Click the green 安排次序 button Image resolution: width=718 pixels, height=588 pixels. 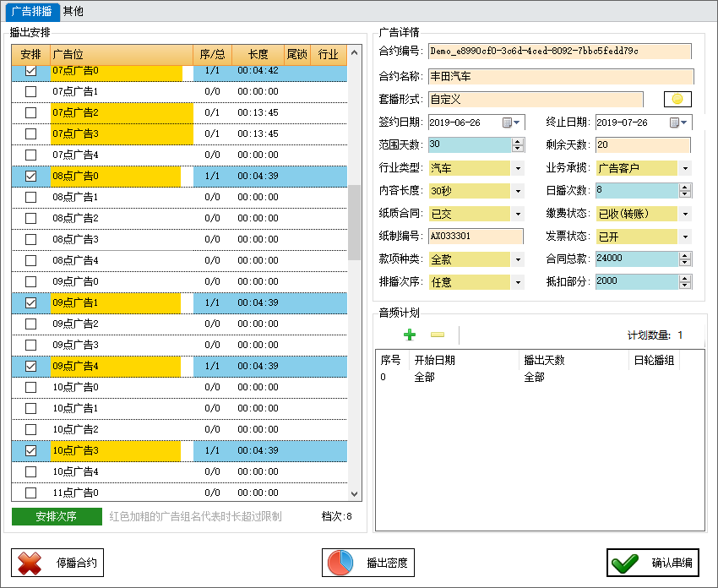coord(57,516)
